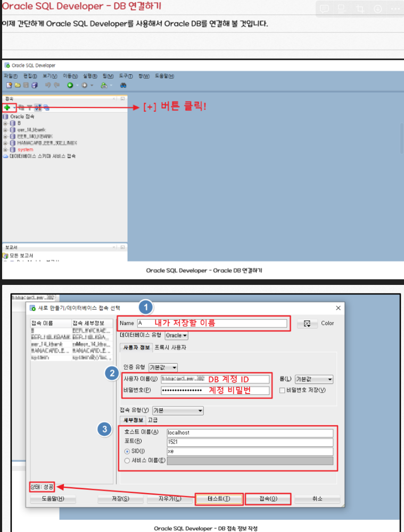
Task: Open the 인증 유형 dropdown
Action: click(x=163, y=367)
